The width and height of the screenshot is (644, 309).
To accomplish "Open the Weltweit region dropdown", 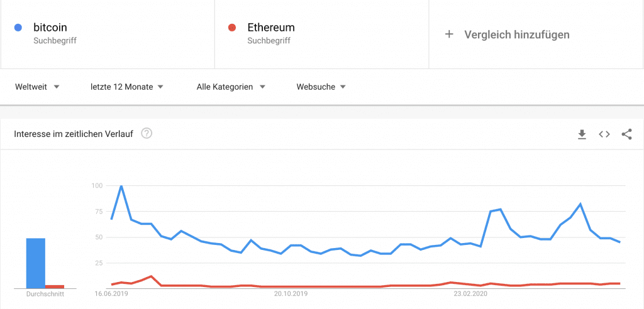I will pyautogui.click(x=37, y=87).
